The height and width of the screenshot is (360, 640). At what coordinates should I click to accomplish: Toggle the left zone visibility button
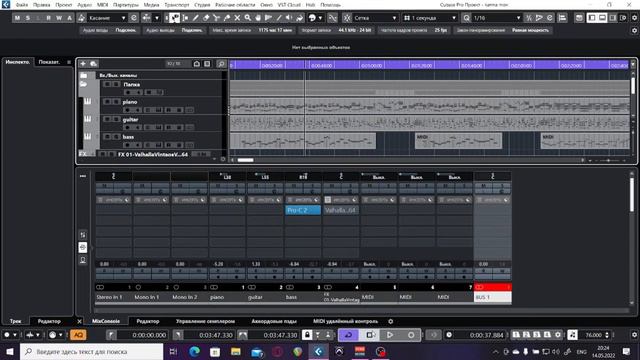click(x=592, y=18)
